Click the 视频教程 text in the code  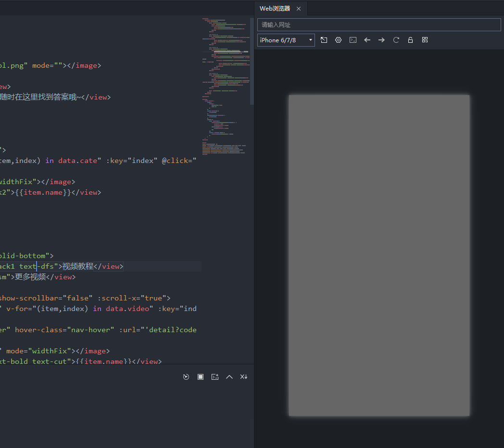pos(78,266)
